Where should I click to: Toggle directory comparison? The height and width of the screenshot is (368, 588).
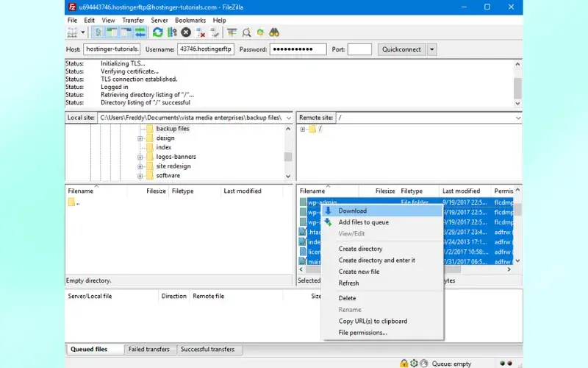(x=246, y=32)
